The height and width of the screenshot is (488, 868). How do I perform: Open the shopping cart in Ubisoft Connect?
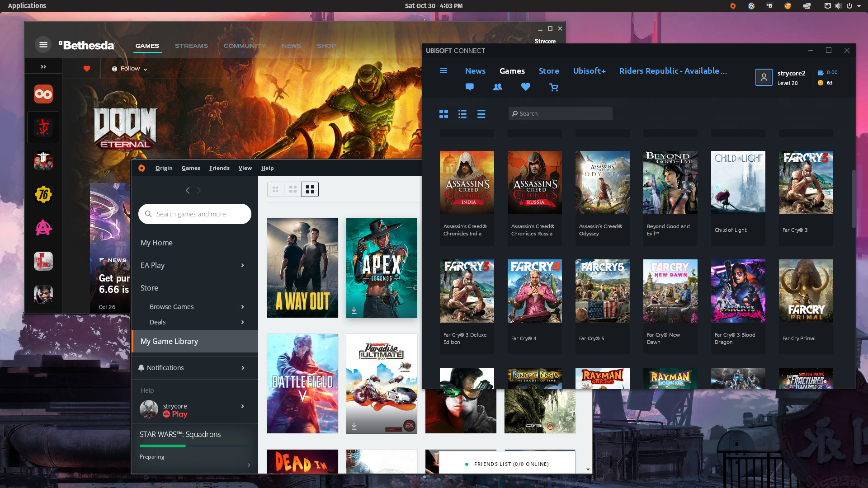click(554, 87)
